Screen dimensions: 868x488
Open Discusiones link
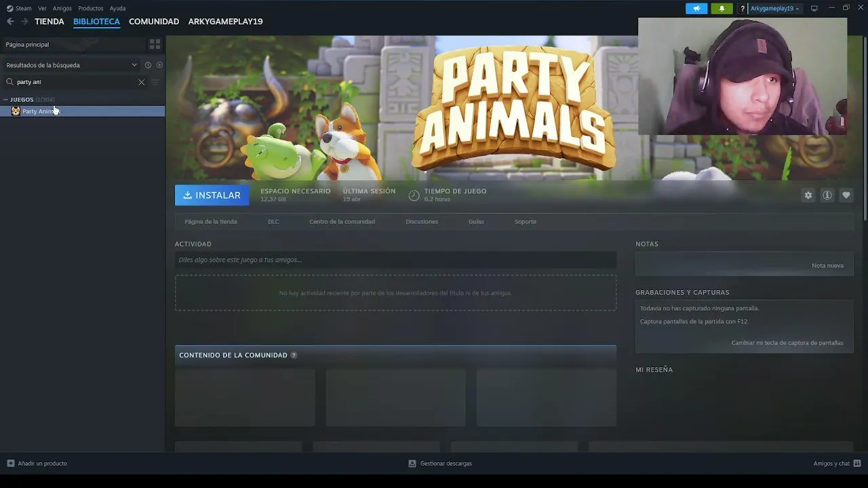422,222
